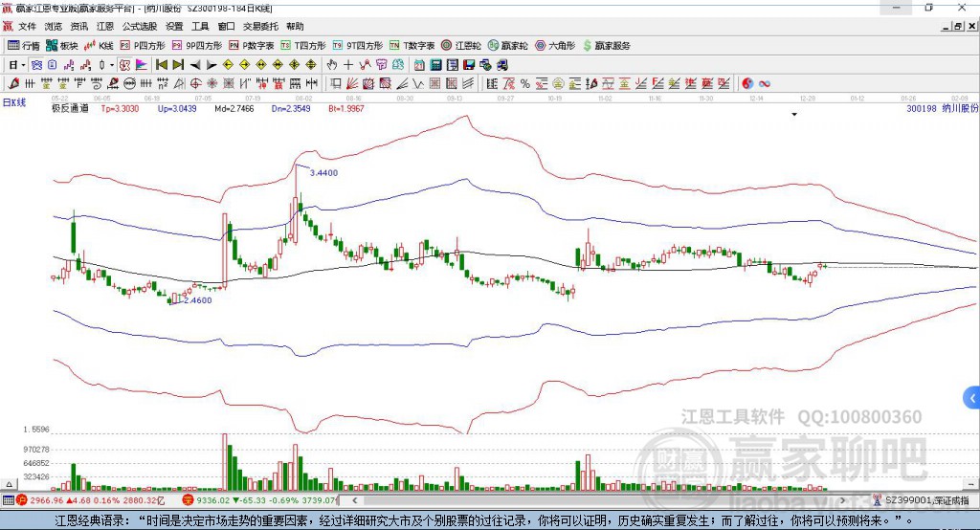Image resolution: width=980 pixels, height=530 pixels.
Task: Open the 行情 quotes view
Action: coord(24,46)
